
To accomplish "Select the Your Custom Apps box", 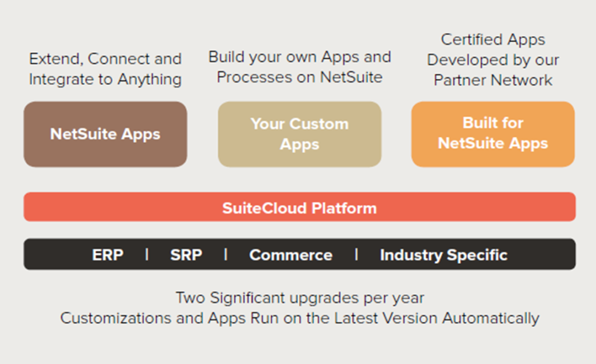I will click(x=300, y=134).
